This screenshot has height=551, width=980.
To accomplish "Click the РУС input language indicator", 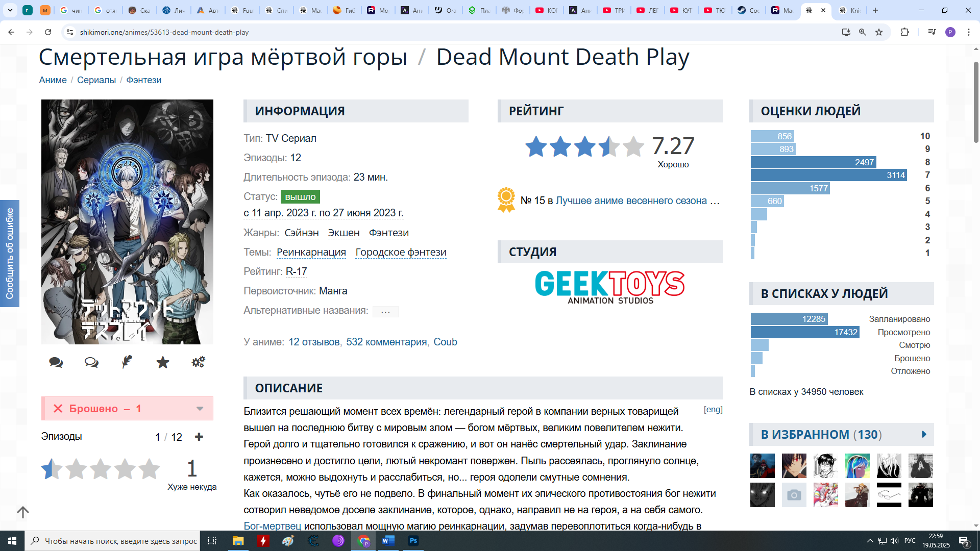I will 910,541.
